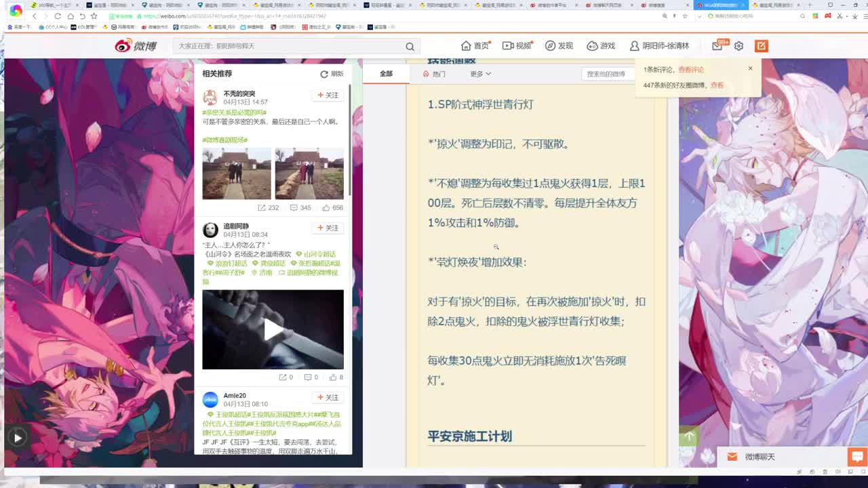Viewport: 868px width, 488px height.
Task: Open the messages envelope icon with 99+ badge
Action: 718,45
